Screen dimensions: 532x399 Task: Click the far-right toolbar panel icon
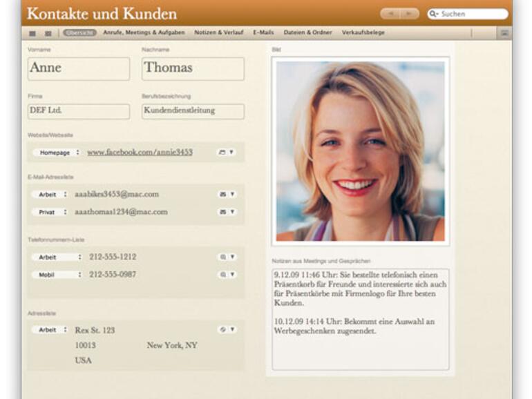(x=504, y=33)
